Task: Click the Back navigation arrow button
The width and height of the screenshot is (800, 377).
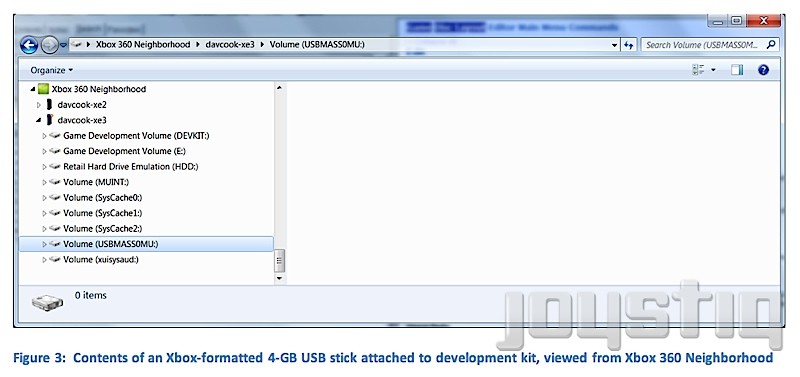Action: click(x=29, y=45)
